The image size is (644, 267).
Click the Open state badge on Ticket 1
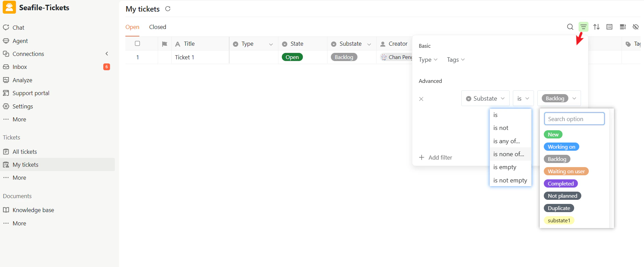coord(292,57)
